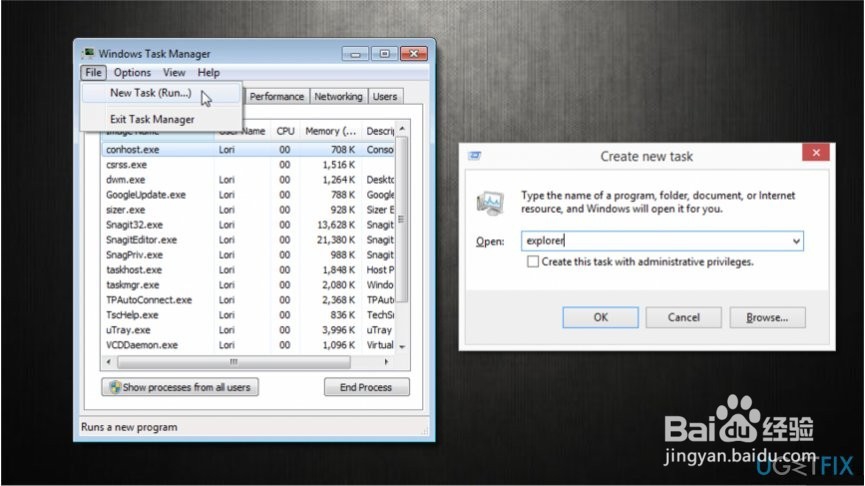Open the Options menu
The image size is (865, 486).
132,72
